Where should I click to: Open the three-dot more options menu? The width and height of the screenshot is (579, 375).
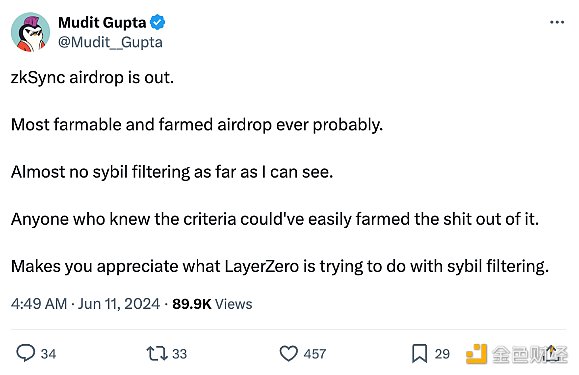(557, 23)
